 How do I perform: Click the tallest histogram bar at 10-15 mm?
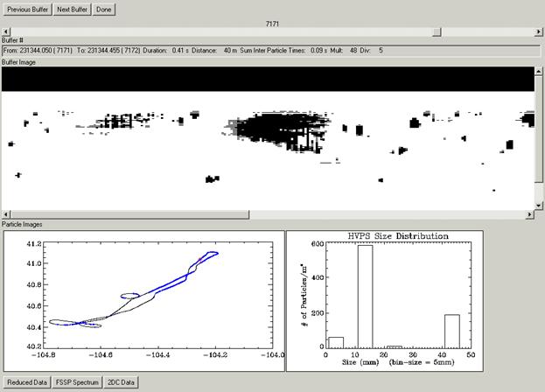click(366, 297)
